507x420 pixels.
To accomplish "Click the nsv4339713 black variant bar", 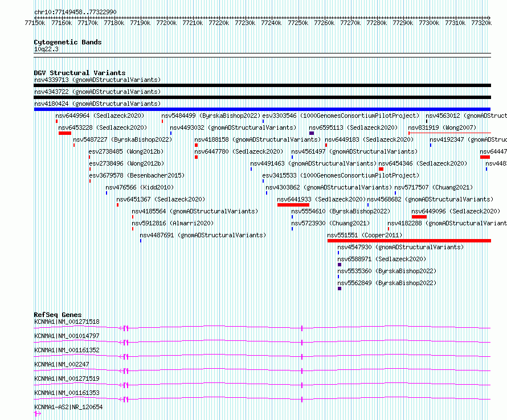I will pos(262,85).
